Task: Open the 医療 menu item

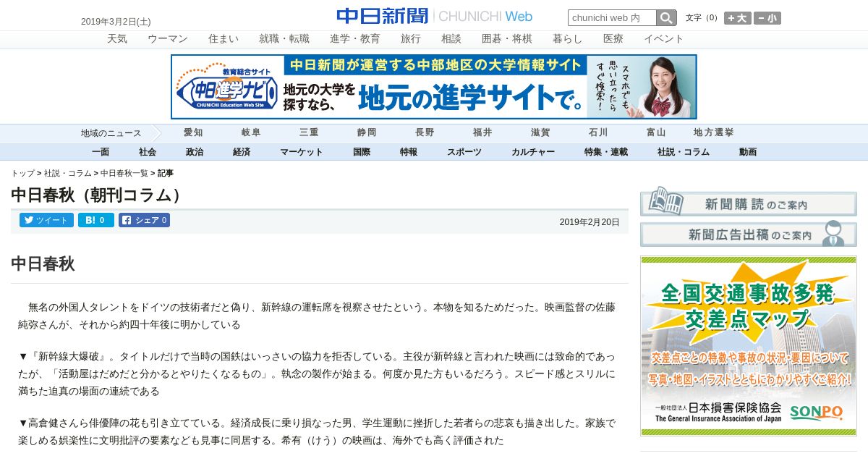Action: pyautogui.click(x=613, y=39)
